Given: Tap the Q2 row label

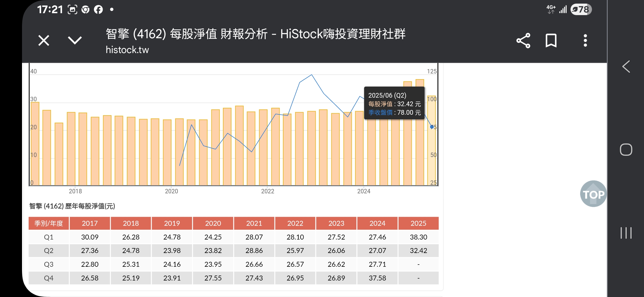Looking at the screenshot, I should tap(49, 251).
